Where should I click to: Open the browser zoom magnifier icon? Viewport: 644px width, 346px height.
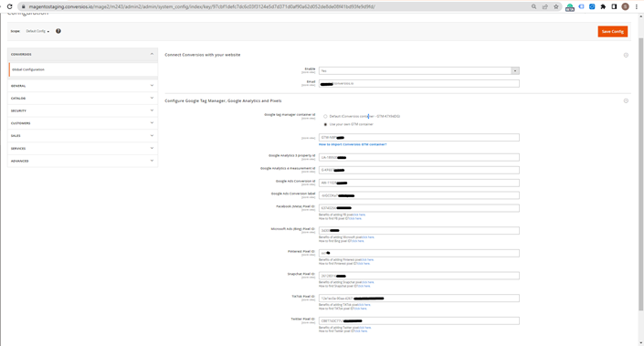[534, 6]
